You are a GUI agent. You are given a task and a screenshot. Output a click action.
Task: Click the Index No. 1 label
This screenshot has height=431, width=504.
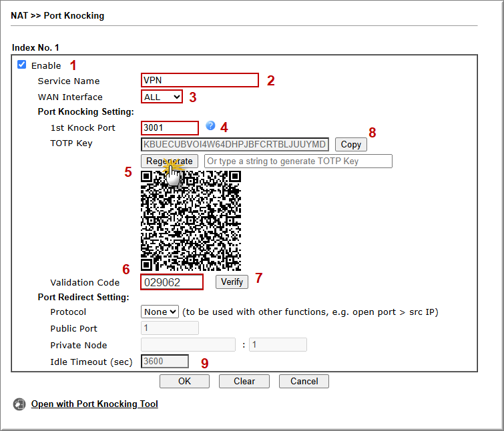[x=35, y=47]
